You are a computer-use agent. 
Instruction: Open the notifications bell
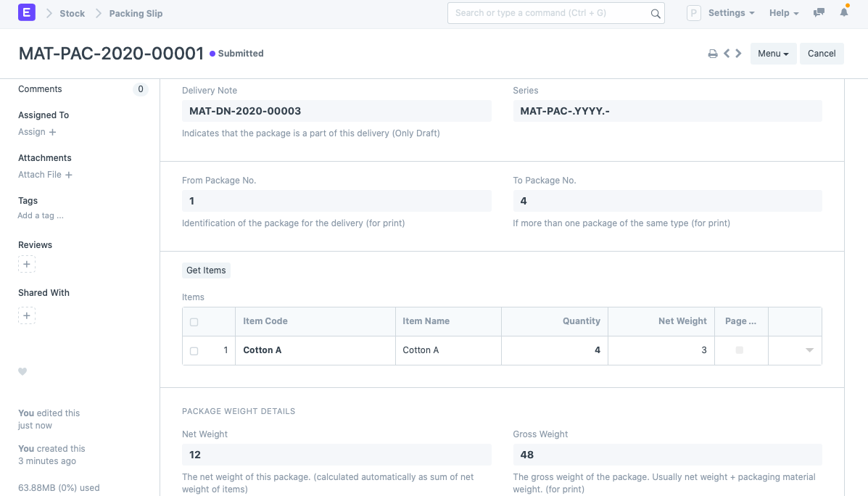click(844, 13)
